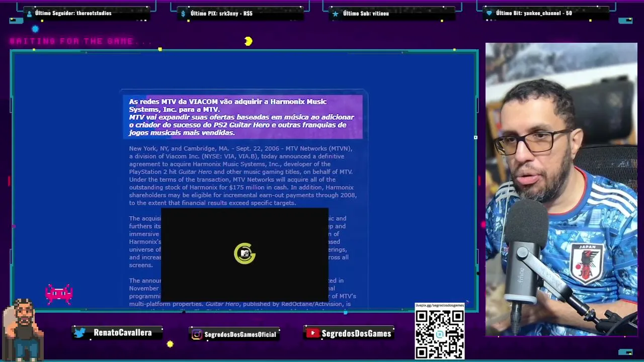Click the follower person icon at top left
Image resolution: width=644 pixels, height=362 pixels.
point(29,14)
